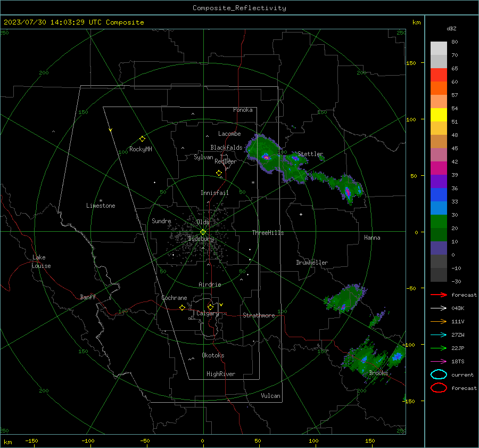The width and height of the screenshot is (479, 448).
Task: Click the yellow diamond marker above Calgary
Action: (210, 307)
